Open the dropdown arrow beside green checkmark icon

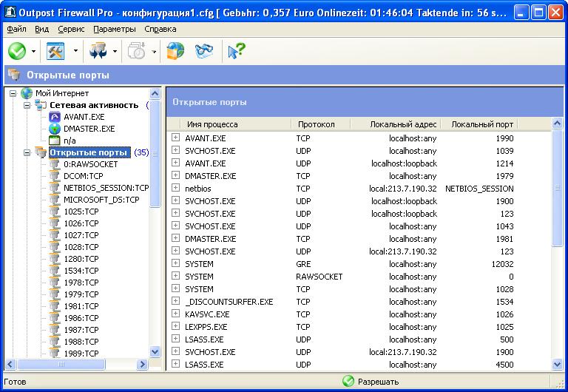(x=34, y=51)
